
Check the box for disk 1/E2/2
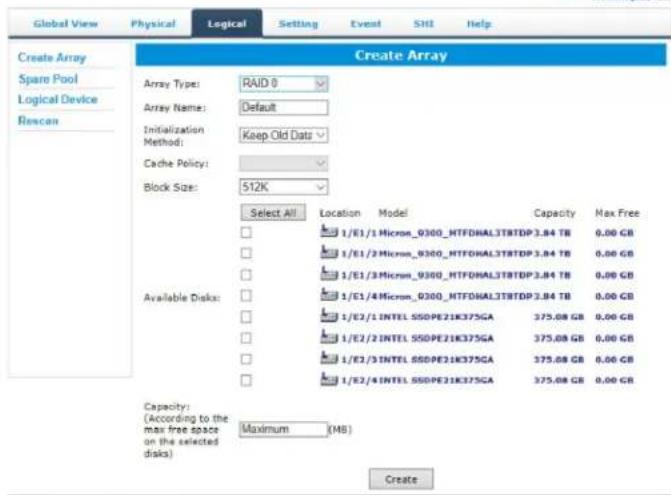tap(246, 338)
